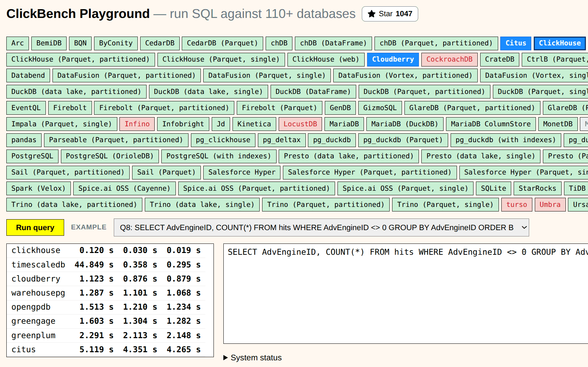This screenshot has height=367, width=588.
Task: Enable GlareDB (Parquet, partitioned)
Action: tap(472, 108)
